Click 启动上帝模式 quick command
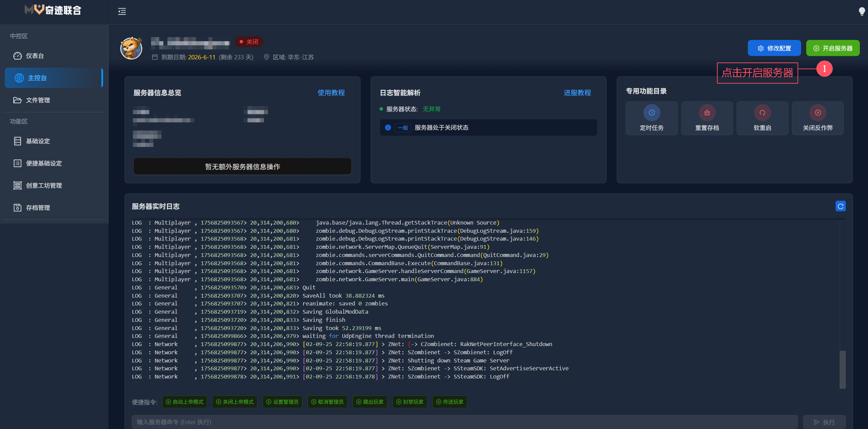The height and width of the screenshot is (429, 868). [185, 402]
